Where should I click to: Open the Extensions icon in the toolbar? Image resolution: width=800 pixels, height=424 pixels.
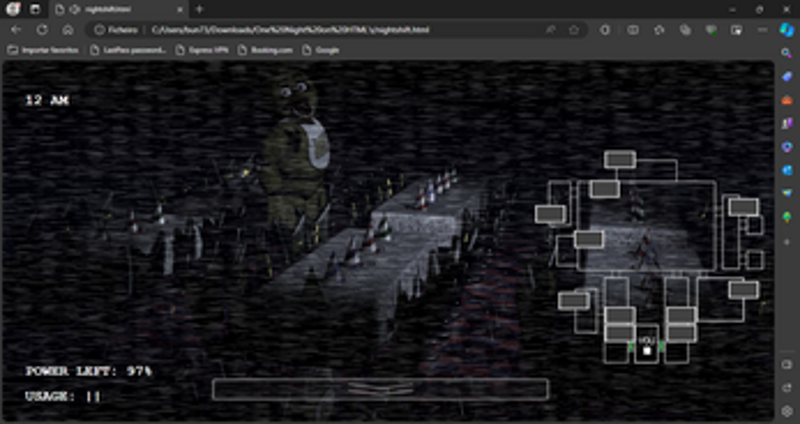click(x=605, y=30)
